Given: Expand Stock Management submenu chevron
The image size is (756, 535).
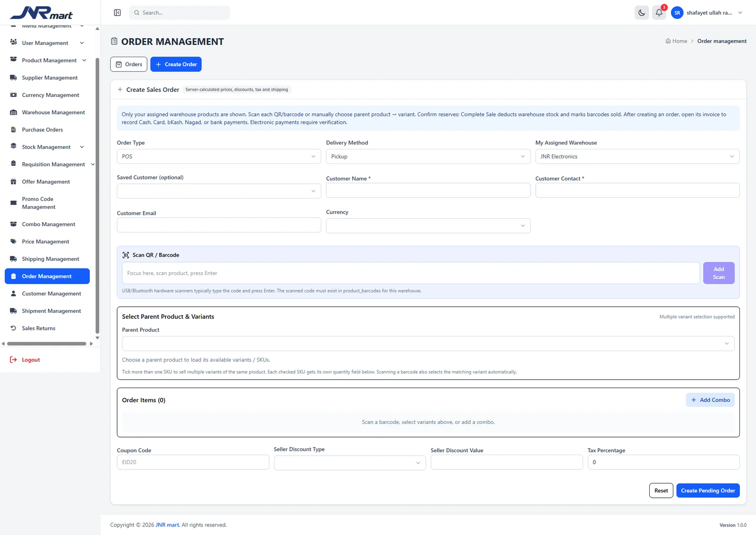Looking at the screenshot, I should (82, 147).
